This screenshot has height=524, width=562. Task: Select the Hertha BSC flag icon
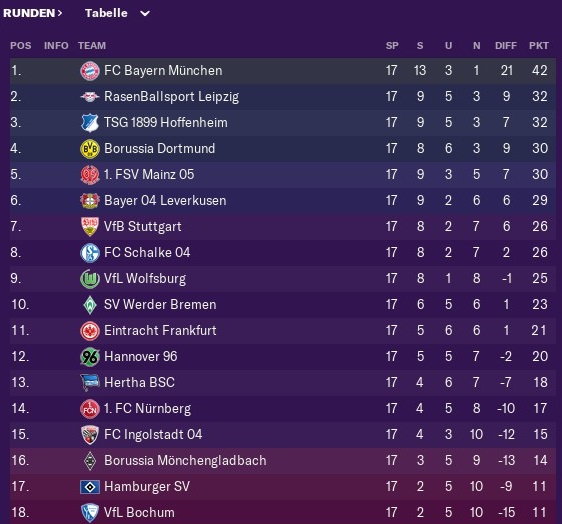click(90, 383)
